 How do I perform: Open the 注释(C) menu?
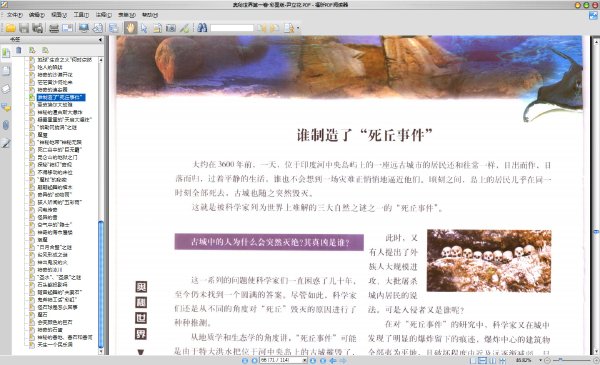(103, 15)
